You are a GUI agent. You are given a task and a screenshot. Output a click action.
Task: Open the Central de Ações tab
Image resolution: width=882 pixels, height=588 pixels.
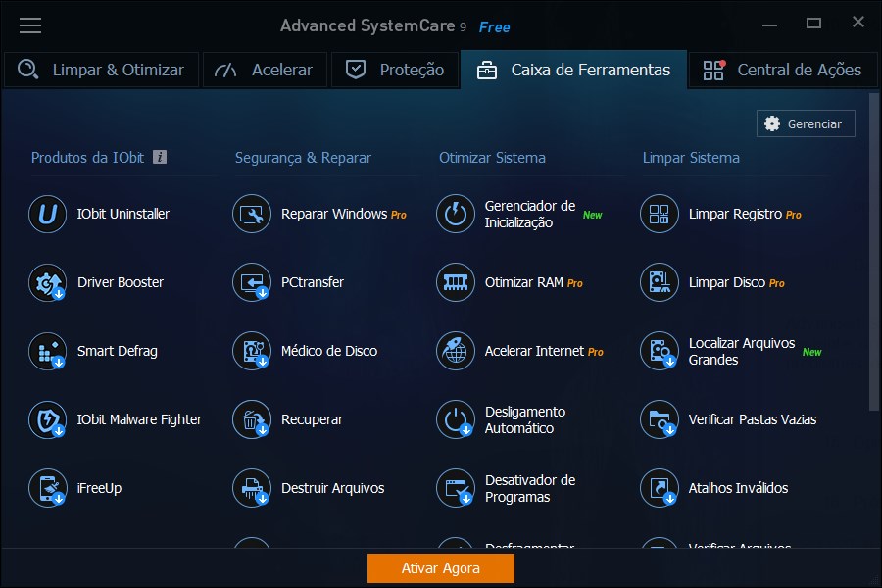click(x=783, y=70)
